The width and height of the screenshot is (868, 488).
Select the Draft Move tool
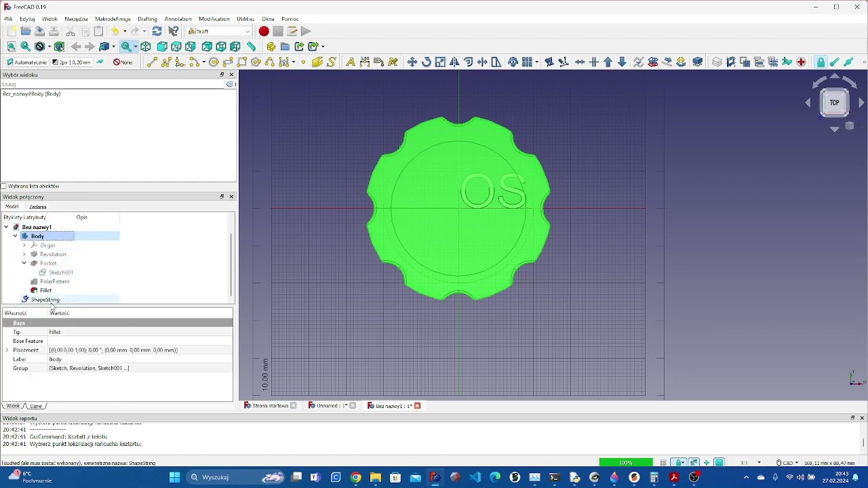[x=412, y=62]
